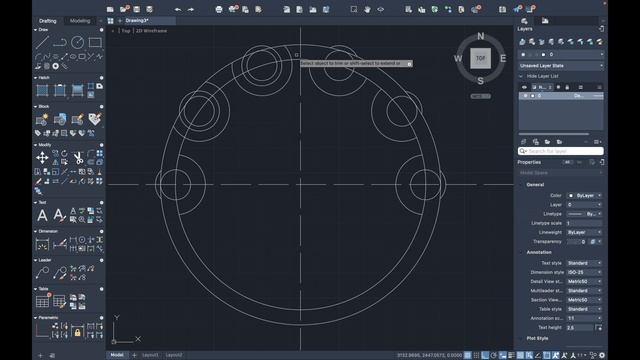Collapse the Block panel section

click(35, 107)
